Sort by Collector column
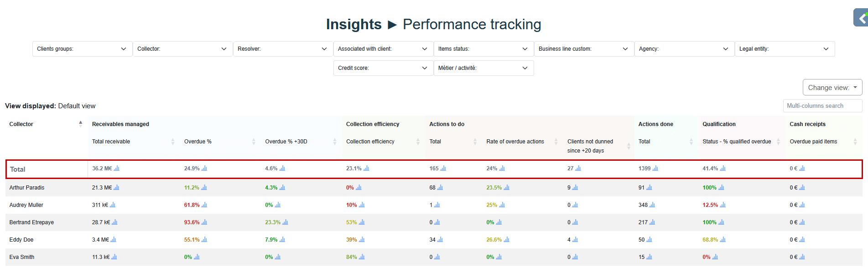868x269 pixels. pos(80,124)
